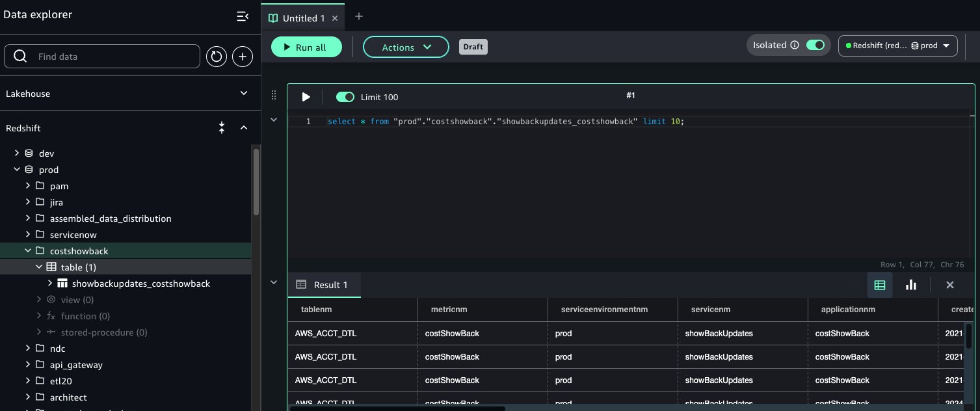Screen dimensions: 980x411
Task: Click the stored-procedure (0) icon
Action: tap(51, 332)
